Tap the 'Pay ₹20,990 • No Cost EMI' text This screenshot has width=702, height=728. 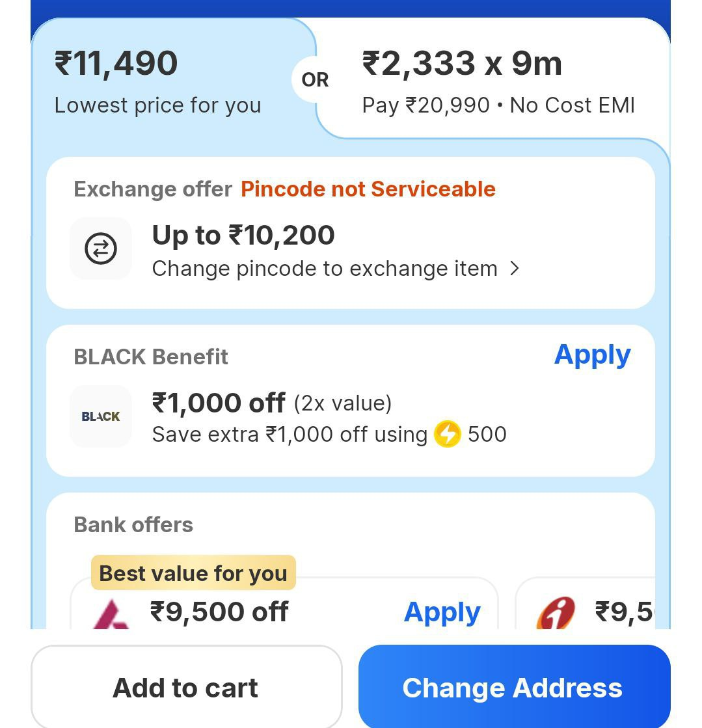pyautogui.click(x=498, y=105)
